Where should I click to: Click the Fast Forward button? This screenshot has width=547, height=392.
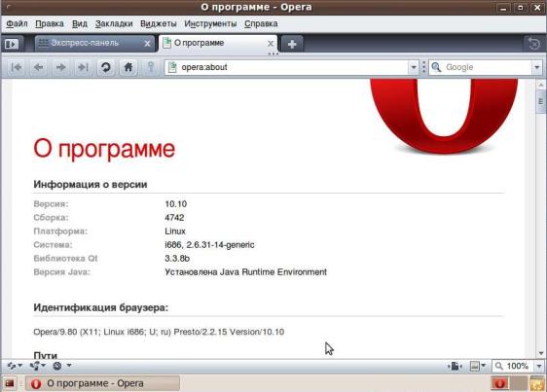tap(83, 67)
